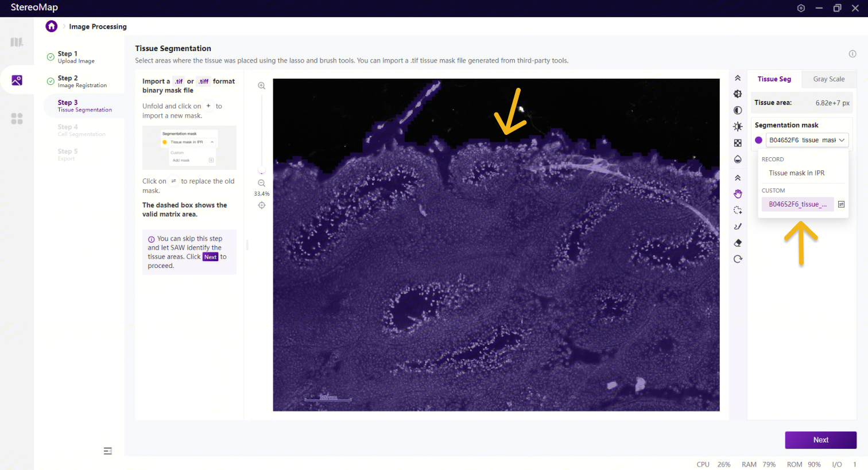868x470 pixels.
Task: Activate the eraser tool
Action: [x=738, y=243]
